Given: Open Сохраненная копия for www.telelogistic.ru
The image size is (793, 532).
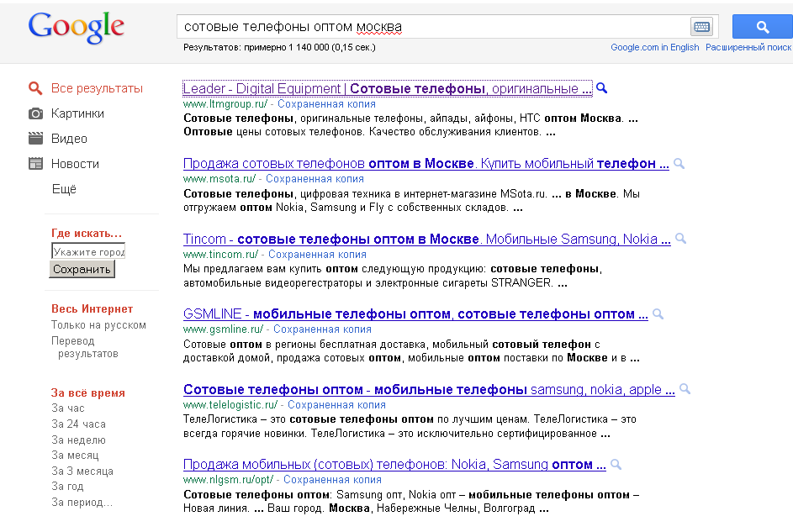Looking at the screenshot, I should coord(336,405).
